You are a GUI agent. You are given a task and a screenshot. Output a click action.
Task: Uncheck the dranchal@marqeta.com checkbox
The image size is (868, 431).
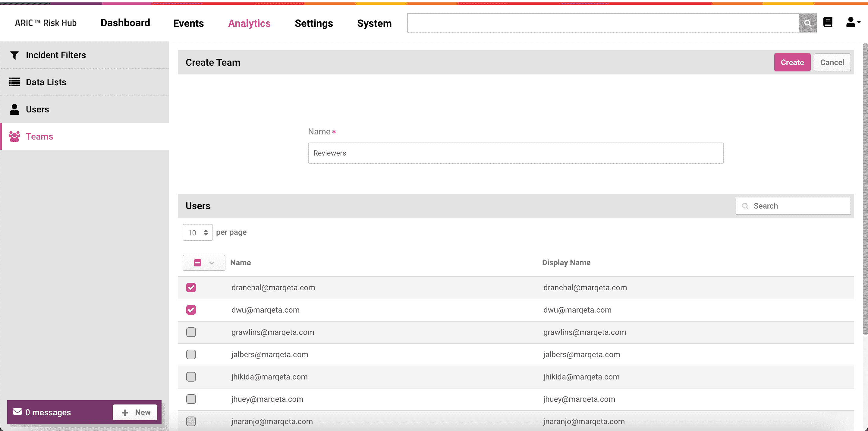coord(191,288)
